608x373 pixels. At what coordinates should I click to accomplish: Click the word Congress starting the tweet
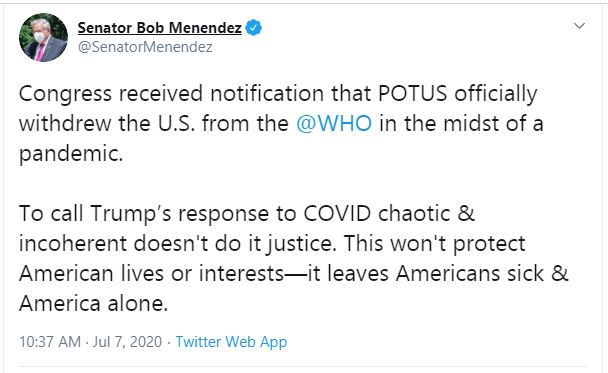[65, 95]
